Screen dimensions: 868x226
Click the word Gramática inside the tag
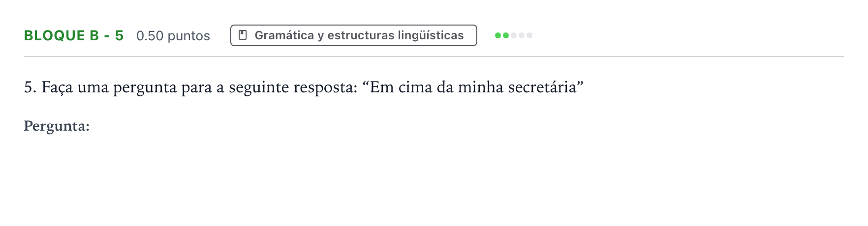284,35
